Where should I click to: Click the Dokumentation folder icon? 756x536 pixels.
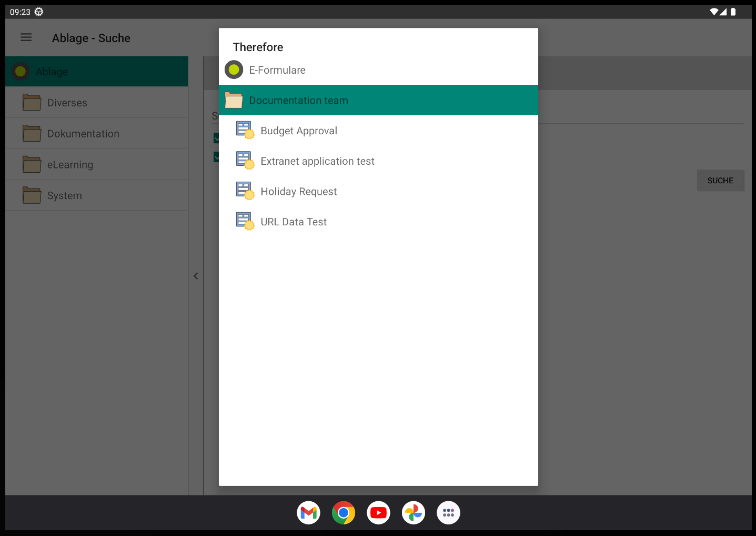pos(32,134)
